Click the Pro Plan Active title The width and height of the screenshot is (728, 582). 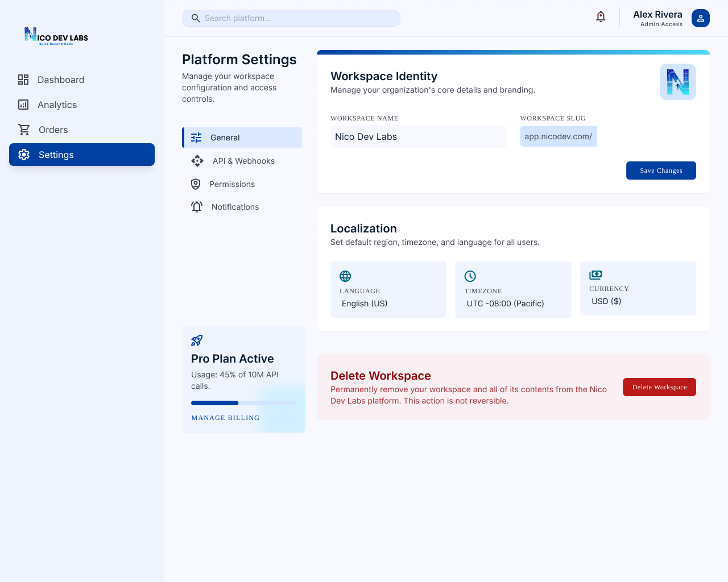click(232, 359)
